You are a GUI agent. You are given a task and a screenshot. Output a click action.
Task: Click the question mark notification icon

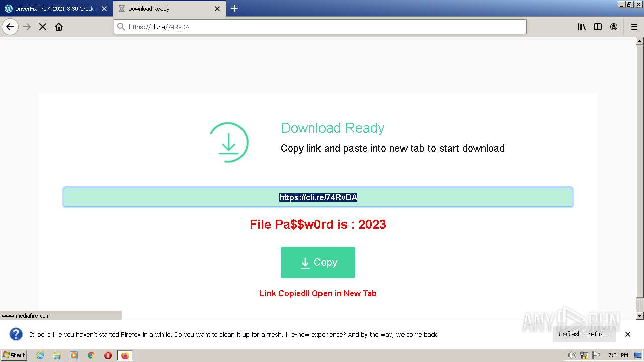tap(16, 334)
